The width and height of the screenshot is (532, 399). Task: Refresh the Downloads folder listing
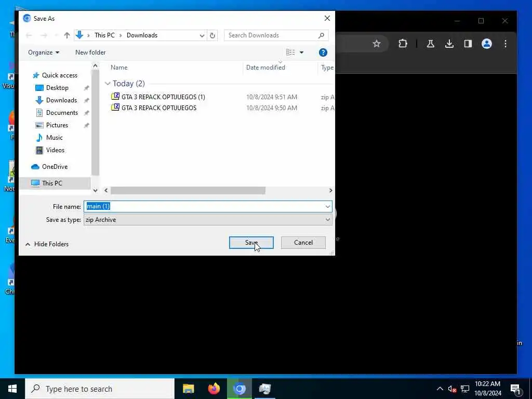pyautogui.click(x=212, y=35)
